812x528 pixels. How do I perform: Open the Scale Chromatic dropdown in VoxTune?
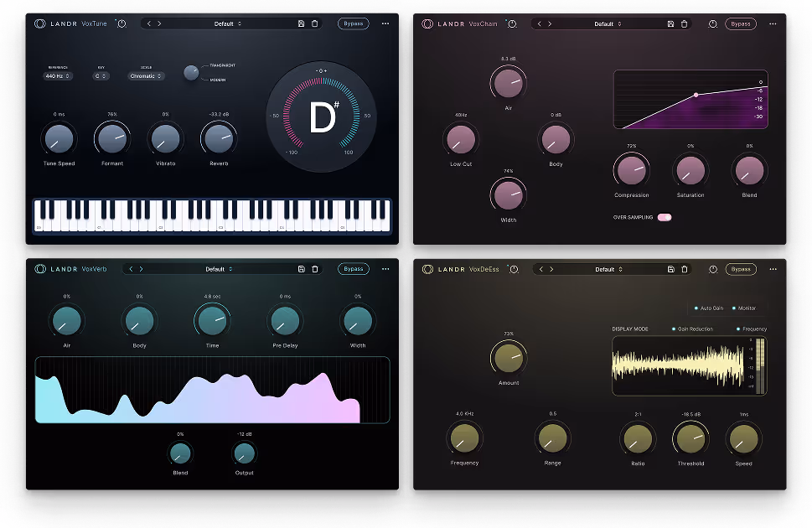point(146,76)
